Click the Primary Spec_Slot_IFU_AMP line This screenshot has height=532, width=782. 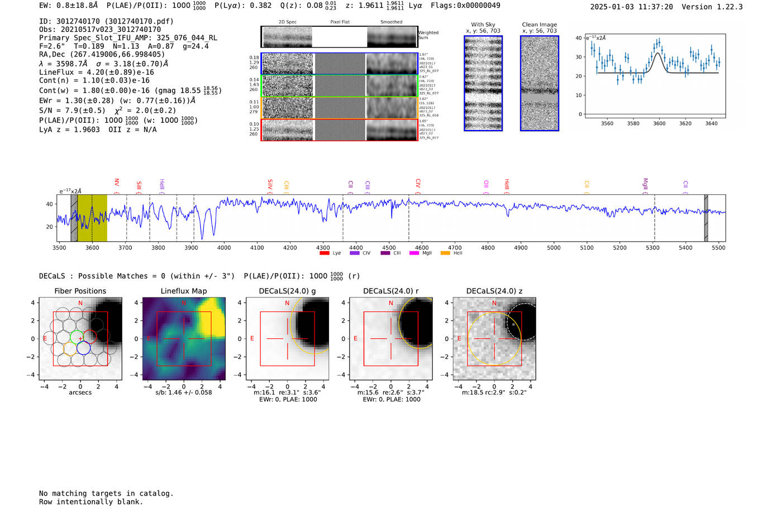click(x=128, y=38)
